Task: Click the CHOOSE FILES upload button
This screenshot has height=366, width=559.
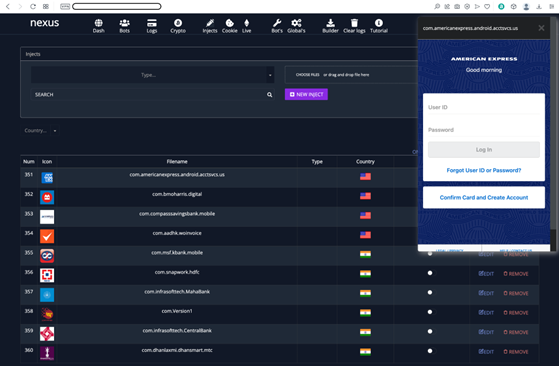Action: click(307, 75)
